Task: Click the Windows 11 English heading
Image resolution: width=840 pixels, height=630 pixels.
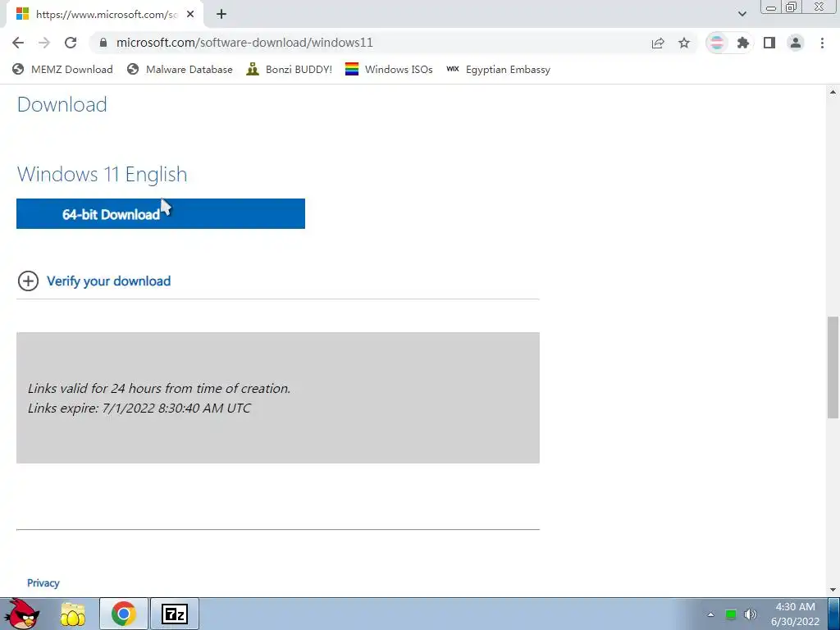Action: [x=102, y=174]
